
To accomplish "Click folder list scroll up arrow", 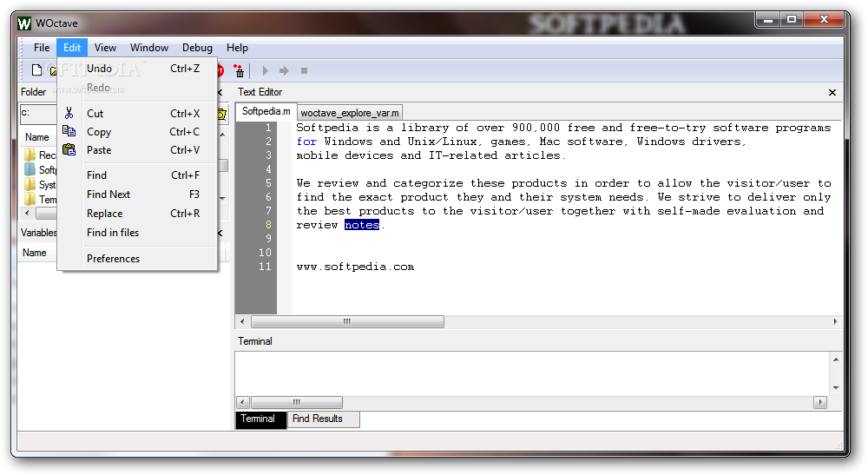I will point(222,135).
